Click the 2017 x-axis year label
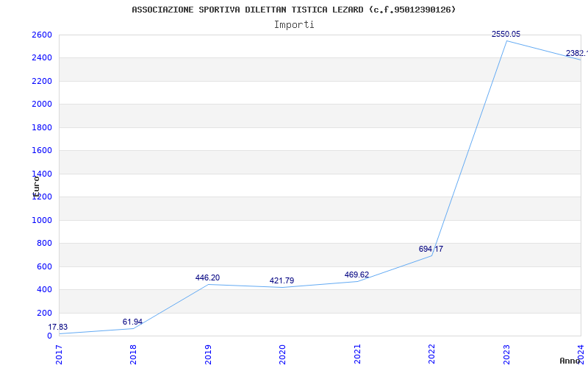 60,355
